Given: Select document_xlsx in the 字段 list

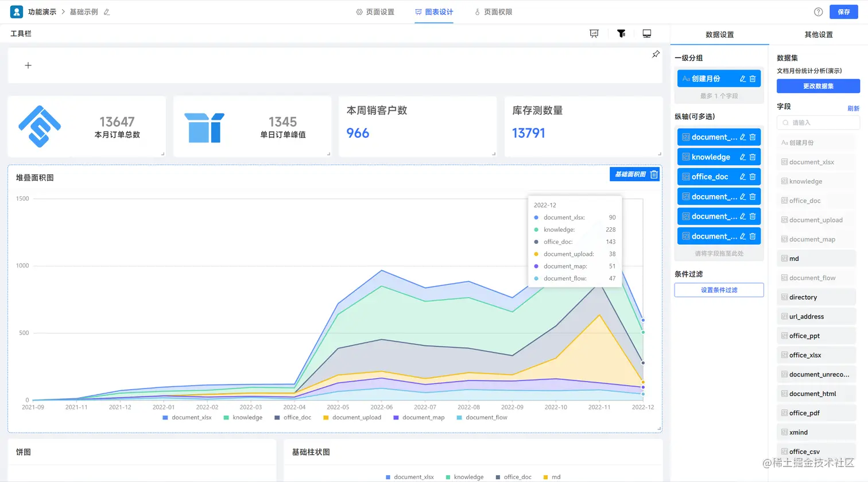Looking at the screenshot, I should 816,162.
